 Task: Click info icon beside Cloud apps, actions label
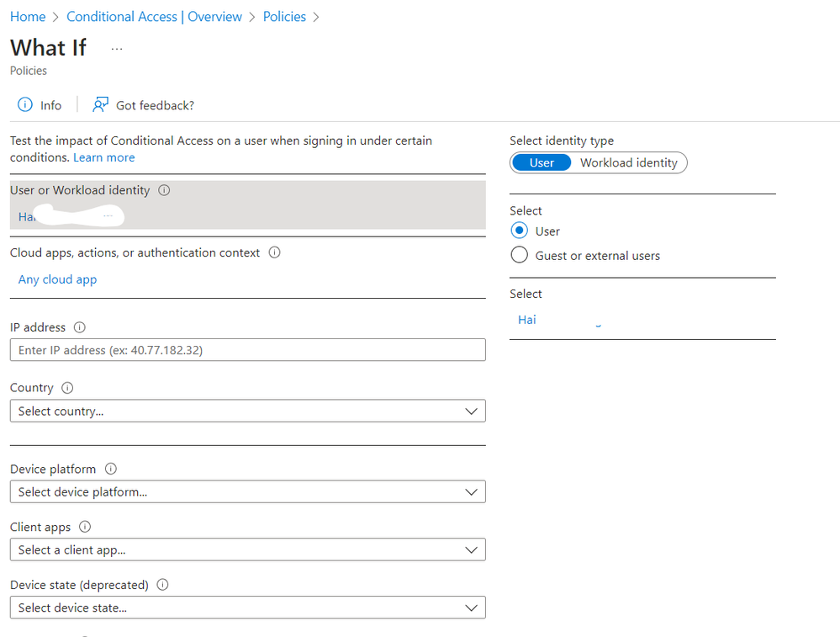(x=274, y=252)
